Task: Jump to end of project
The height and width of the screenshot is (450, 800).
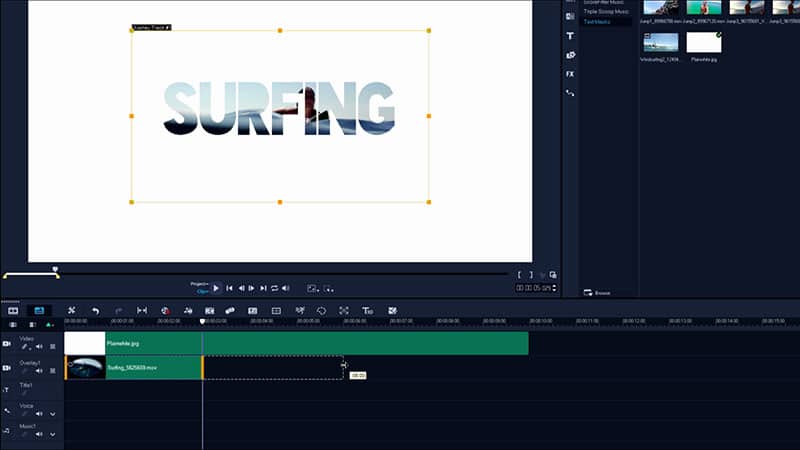Action: (x=263, y=288)
